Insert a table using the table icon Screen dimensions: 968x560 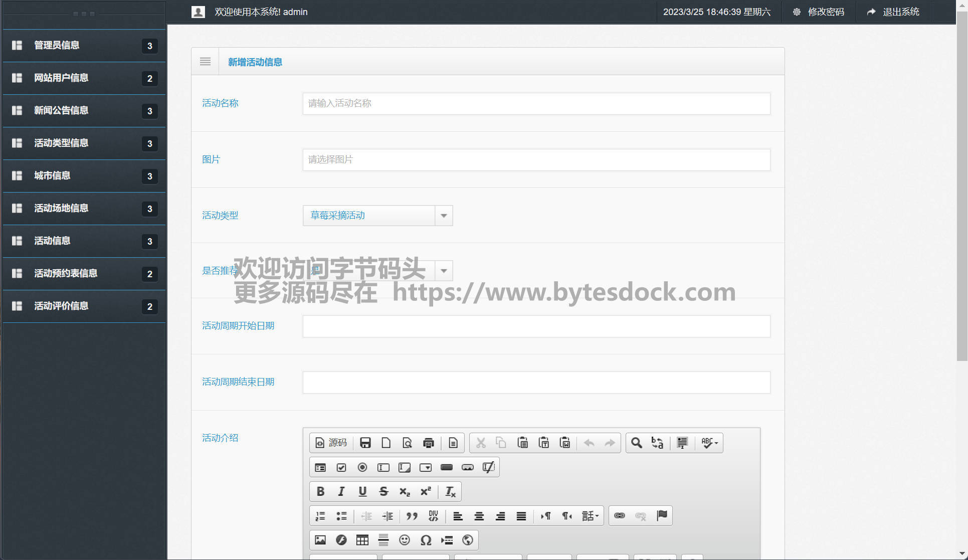[x=362, y=540]
